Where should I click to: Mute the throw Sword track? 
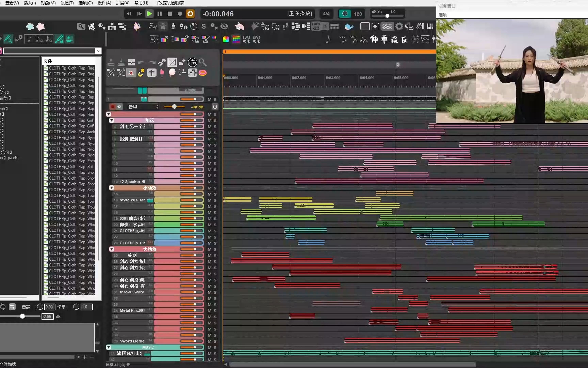pos(209,292)
